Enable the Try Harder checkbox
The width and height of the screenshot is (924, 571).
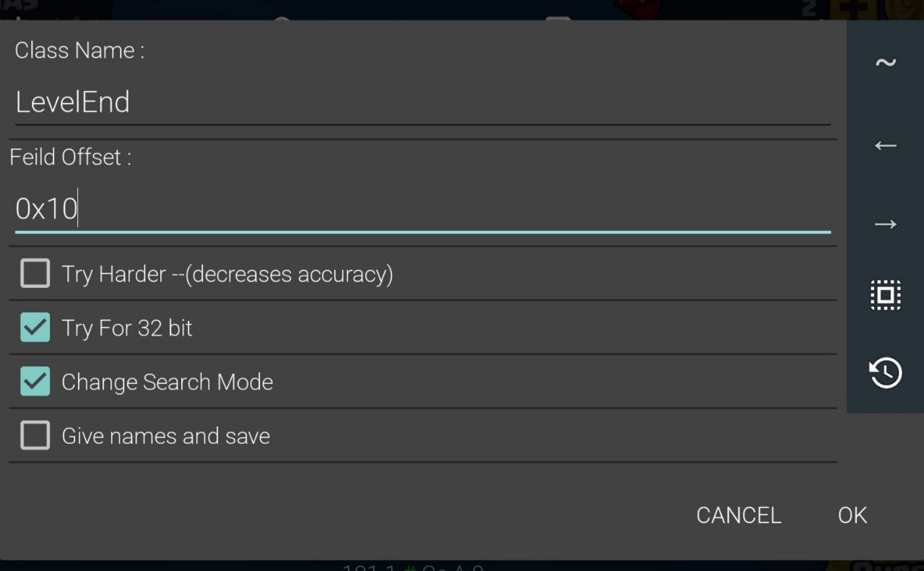pos(35,274)
